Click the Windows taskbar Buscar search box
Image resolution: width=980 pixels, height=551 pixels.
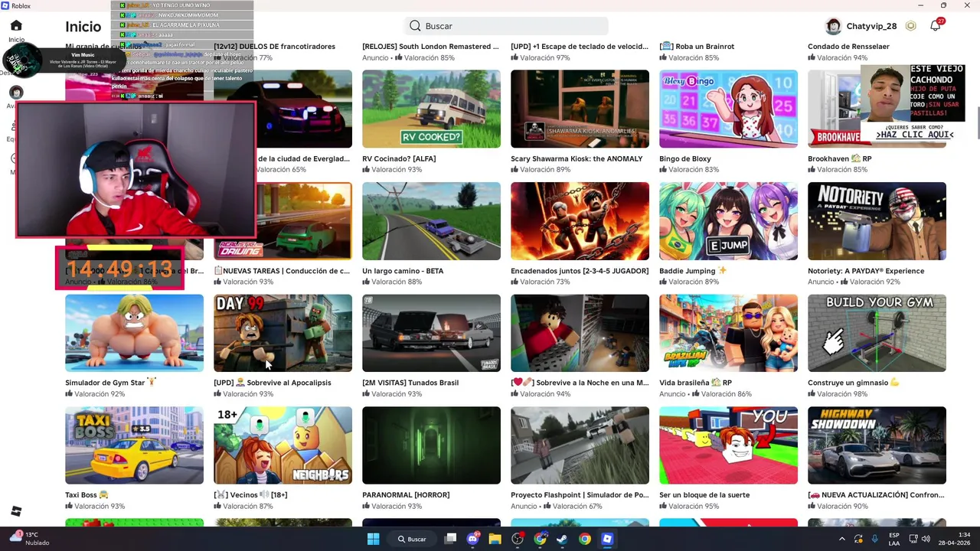click(x=412, y=539)
